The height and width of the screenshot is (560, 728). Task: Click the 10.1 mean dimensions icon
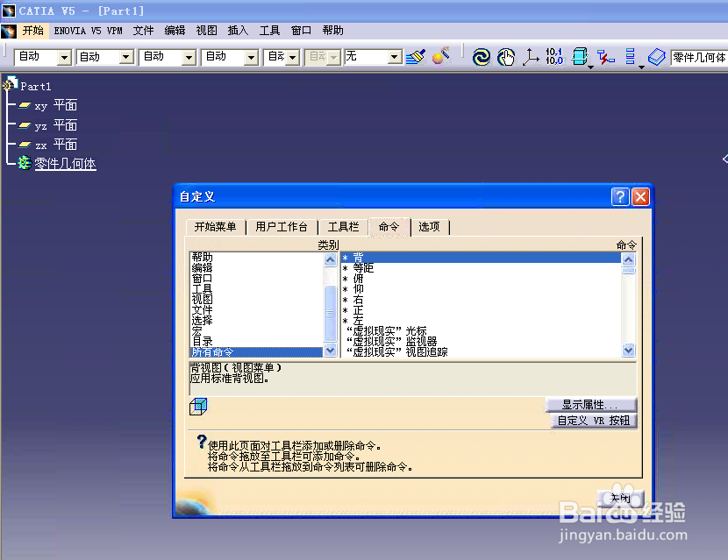tap(554, 57)
